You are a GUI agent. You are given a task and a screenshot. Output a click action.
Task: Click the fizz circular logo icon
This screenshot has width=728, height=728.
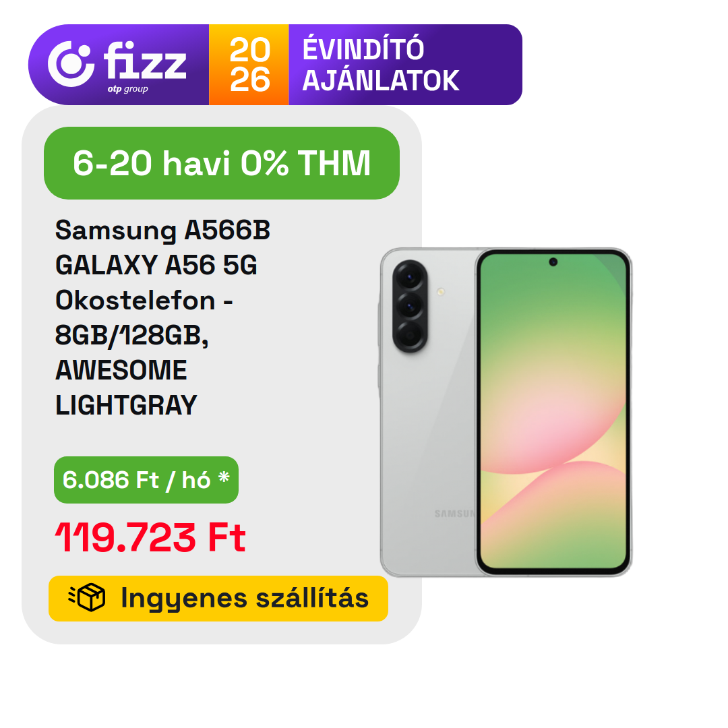coord(71,64)
